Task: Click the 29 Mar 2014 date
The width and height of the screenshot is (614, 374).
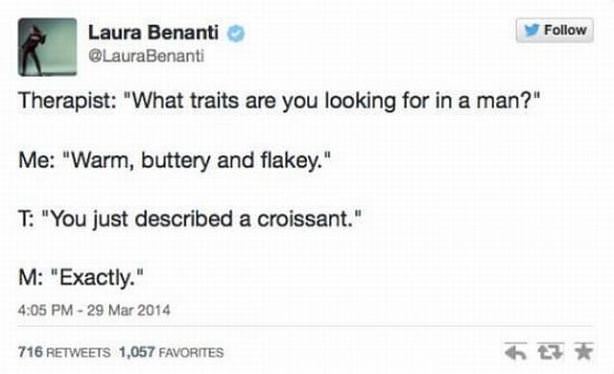Action: click(128, 310)
